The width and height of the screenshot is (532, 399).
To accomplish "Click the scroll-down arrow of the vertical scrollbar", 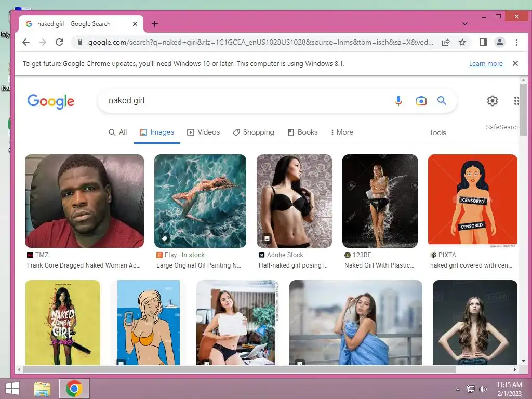I will 523,361.
